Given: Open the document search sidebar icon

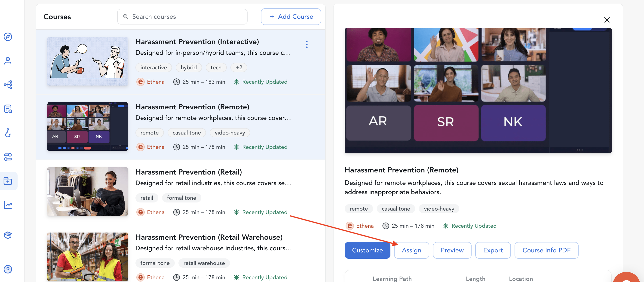Looking at the screenshot, I should pos(8,109).
